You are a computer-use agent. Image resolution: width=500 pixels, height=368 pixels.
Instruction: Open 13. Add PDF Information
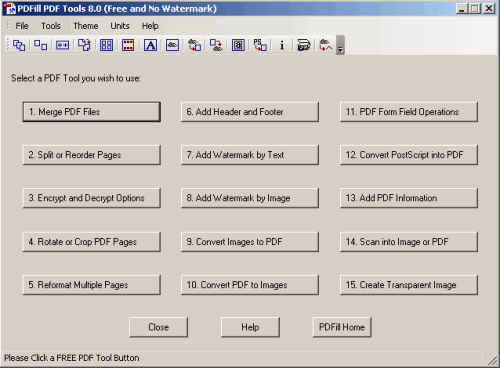pos(409,198)
